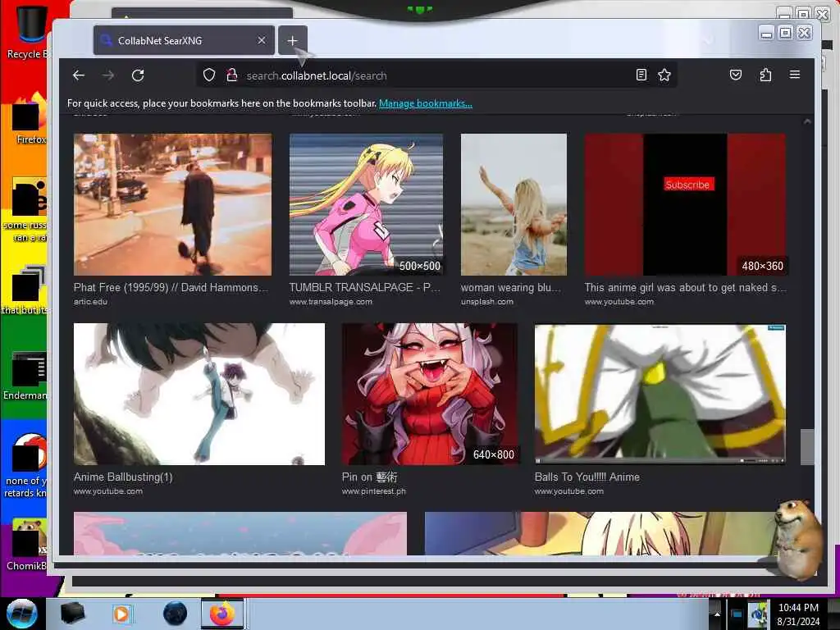The width and height of the screenshot is (840, 630).
Task: Open the woman wearing blue unsplash thumbnail
Action: coord(514,204)
